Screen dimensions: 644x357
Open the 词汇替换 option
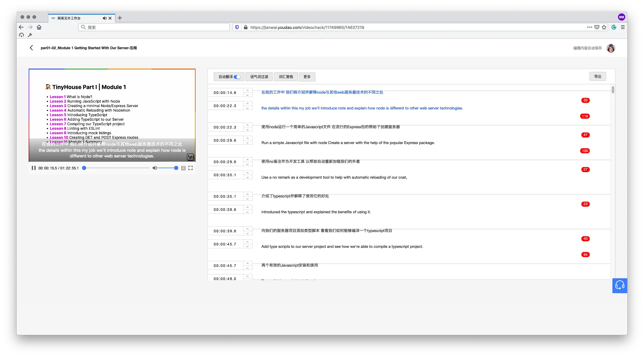[286, 77]
